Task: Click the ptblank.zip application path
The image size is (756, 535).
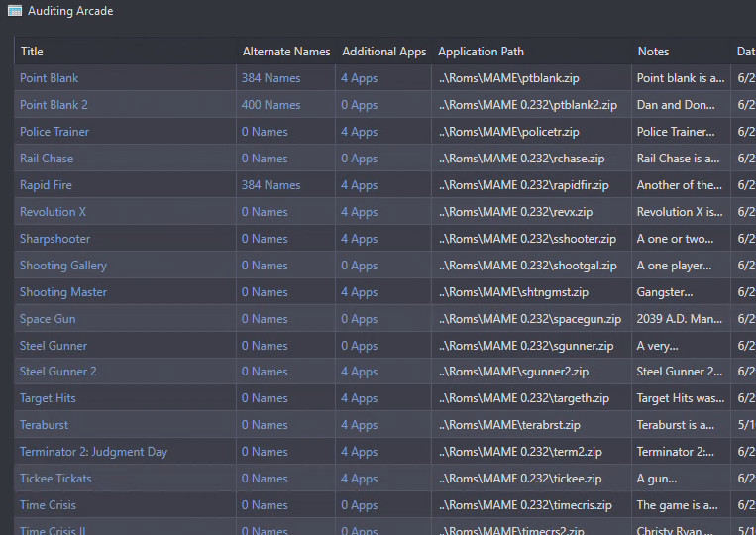Action: 509,78
